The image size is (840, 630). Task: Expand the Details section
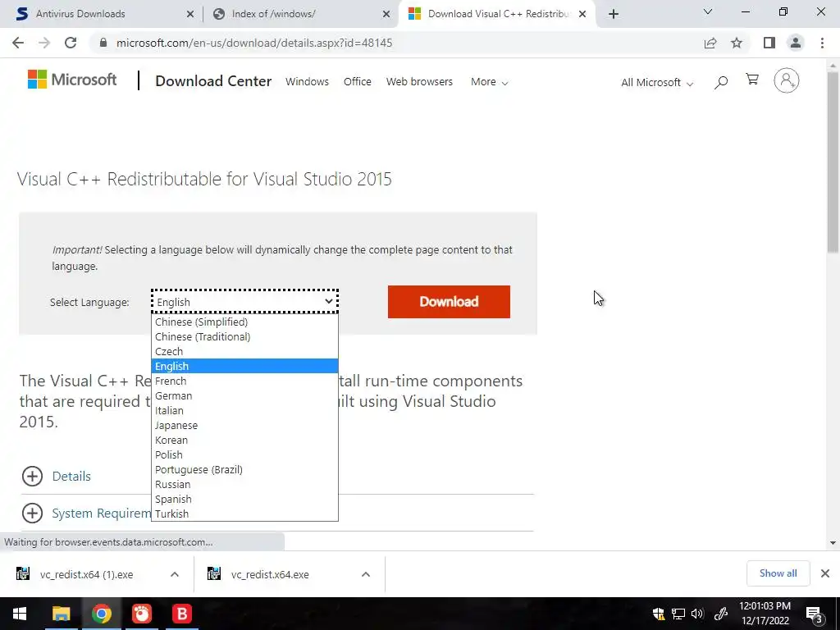[57, 476]
